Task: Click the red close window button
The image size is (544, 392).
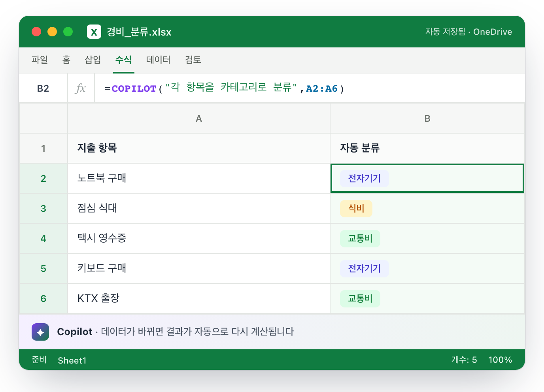Action: coord(36,32)
